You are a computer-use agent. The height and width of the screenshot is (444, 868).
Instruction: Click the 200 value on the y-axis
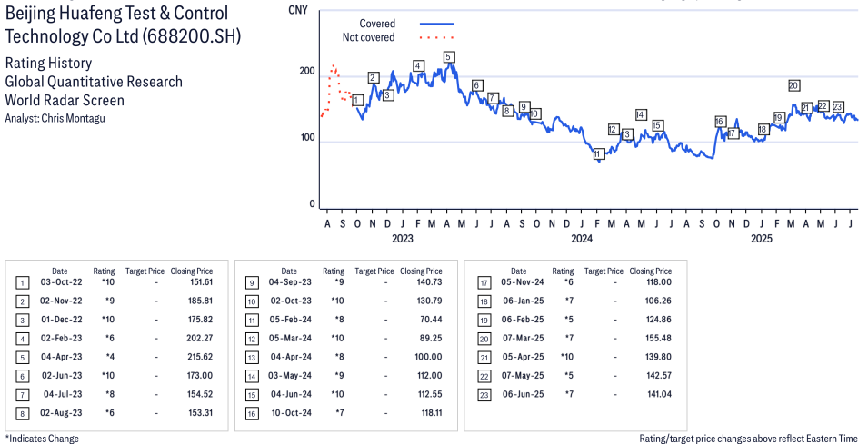[x=308, y=72]
